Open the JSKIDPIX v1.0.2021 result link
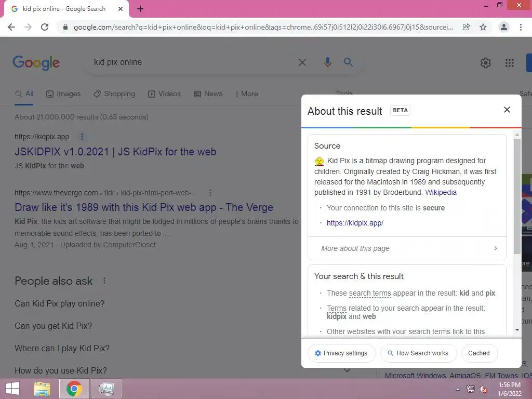 [x=115, y=152]
